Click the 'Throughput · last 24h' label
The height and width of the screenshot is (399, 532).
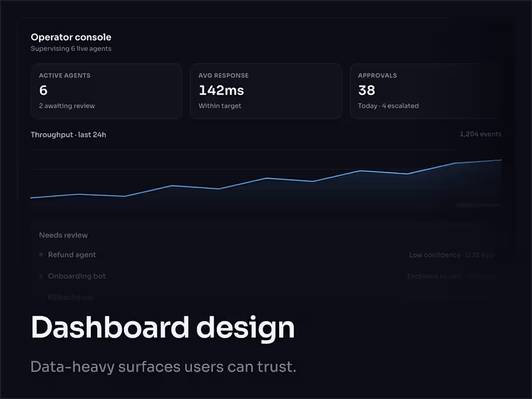(69, 135)
